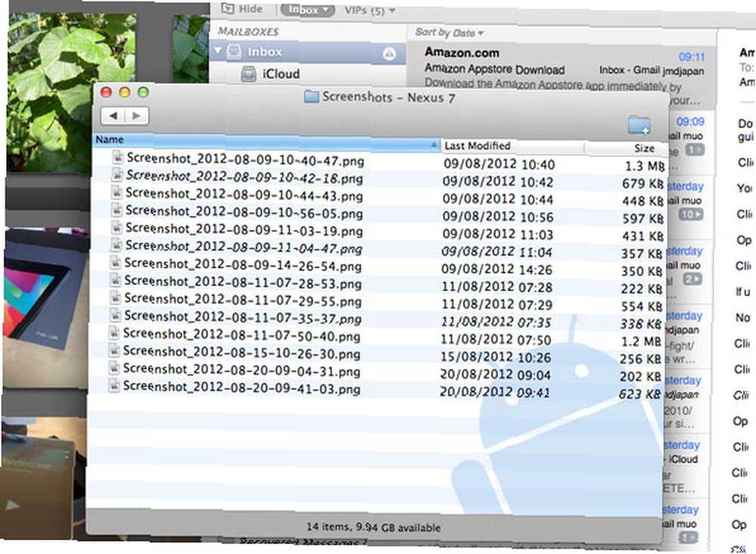756x554 pixels.
Task: Select the file name Screenshot_2012-08-09-10-40-47.png
Action: 246,159
